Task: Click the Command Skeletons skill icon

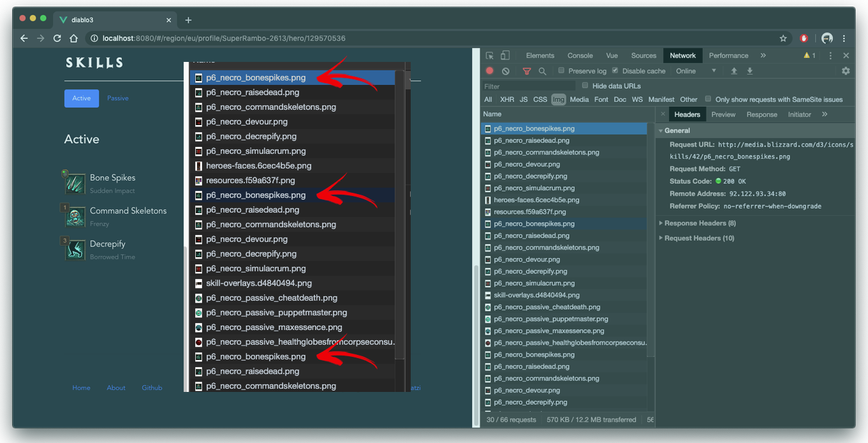Action: point(75,216)
